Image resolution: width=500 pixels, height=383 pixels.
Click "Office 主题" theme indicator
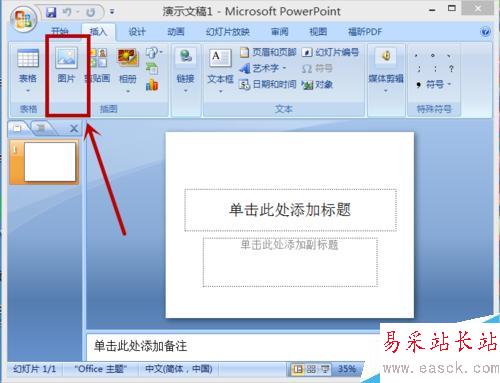pos(101,369)
